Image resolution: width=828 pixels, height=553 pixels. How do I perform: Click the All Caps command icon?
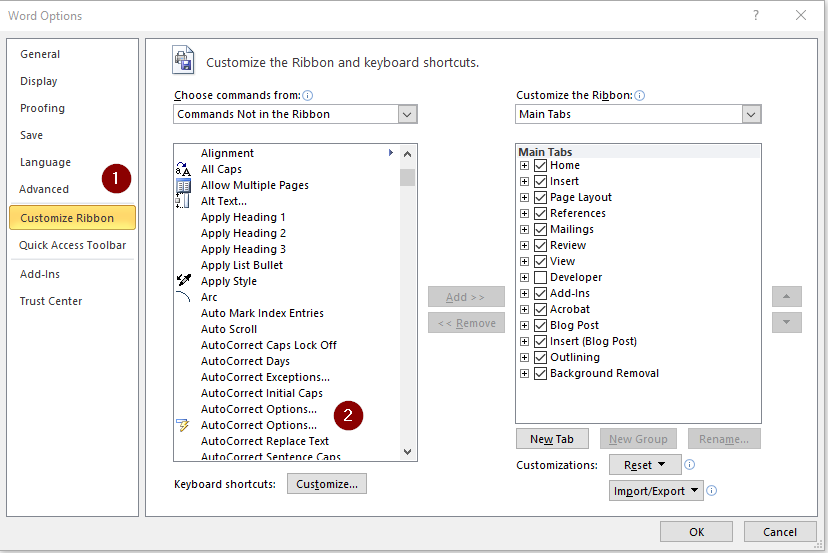point(183,169)
